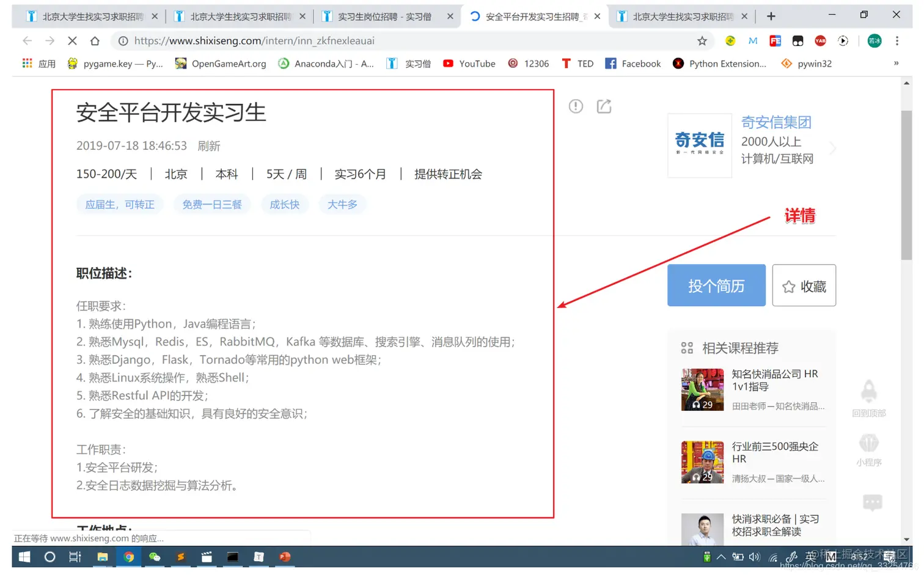Toggle the 收藏 favorite star for this job
The height and width of the screenshot is (577, 924).
click(x=804, y=285)
